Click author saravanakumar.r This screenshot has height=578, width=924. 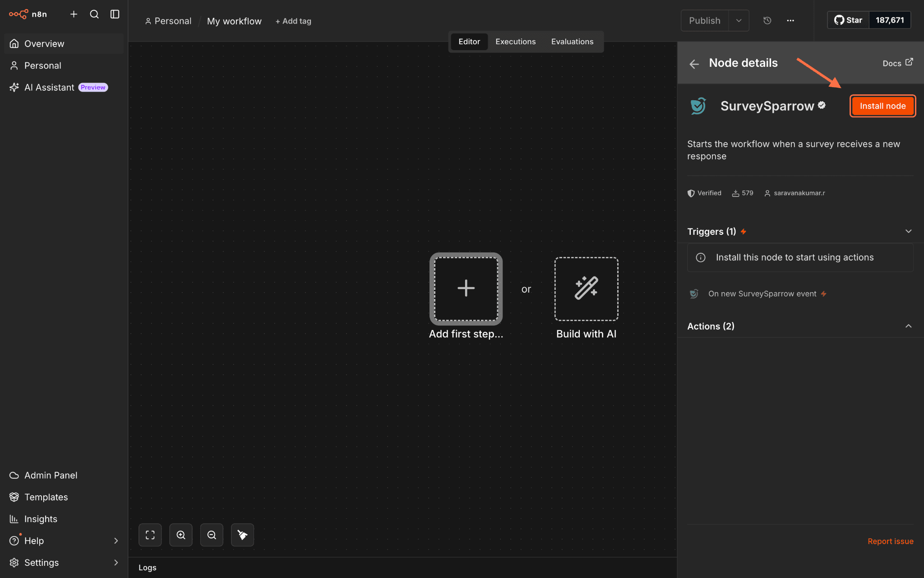795,193
